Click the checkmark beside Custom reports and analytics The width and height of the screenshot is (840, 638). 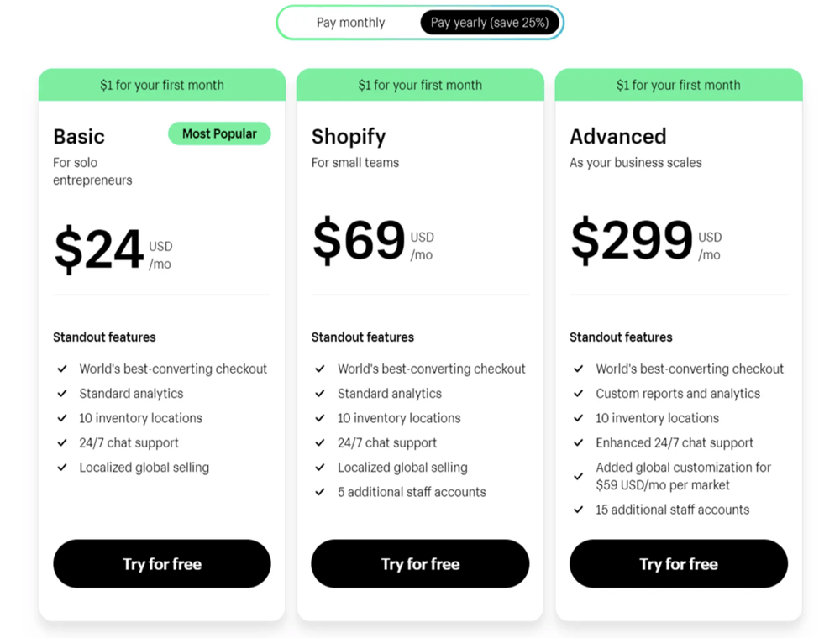pos(579,393)
